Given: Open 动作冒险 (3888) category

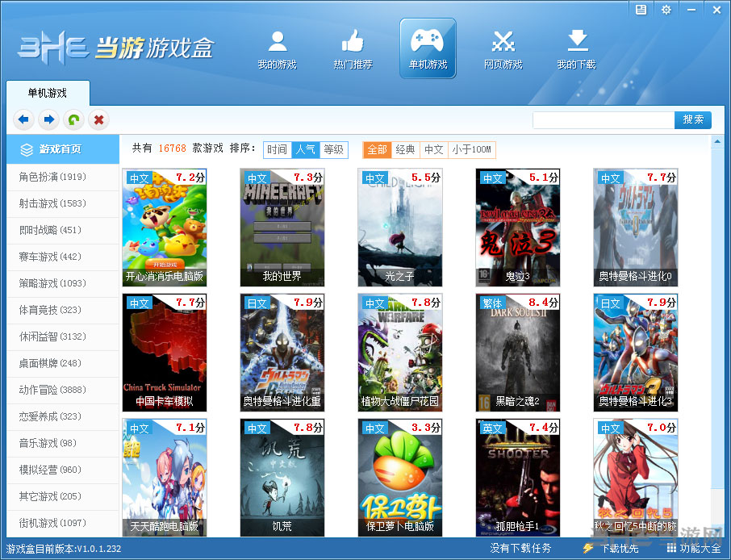Looking at the screenshot, I should (63, 390).
